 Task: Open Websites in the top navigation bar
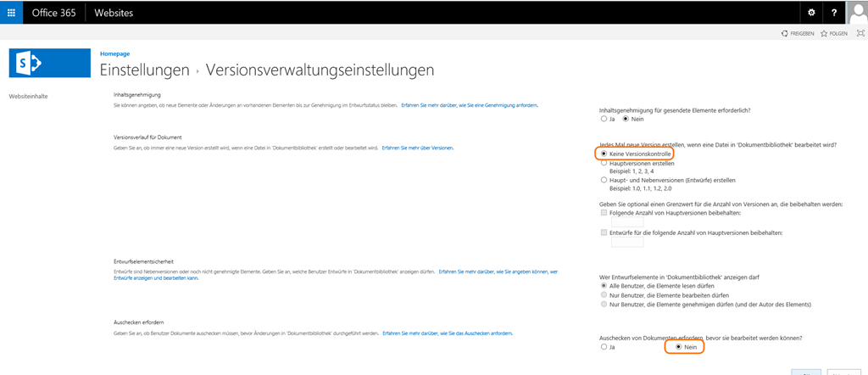pyautogui.click(x=113, y=13)
